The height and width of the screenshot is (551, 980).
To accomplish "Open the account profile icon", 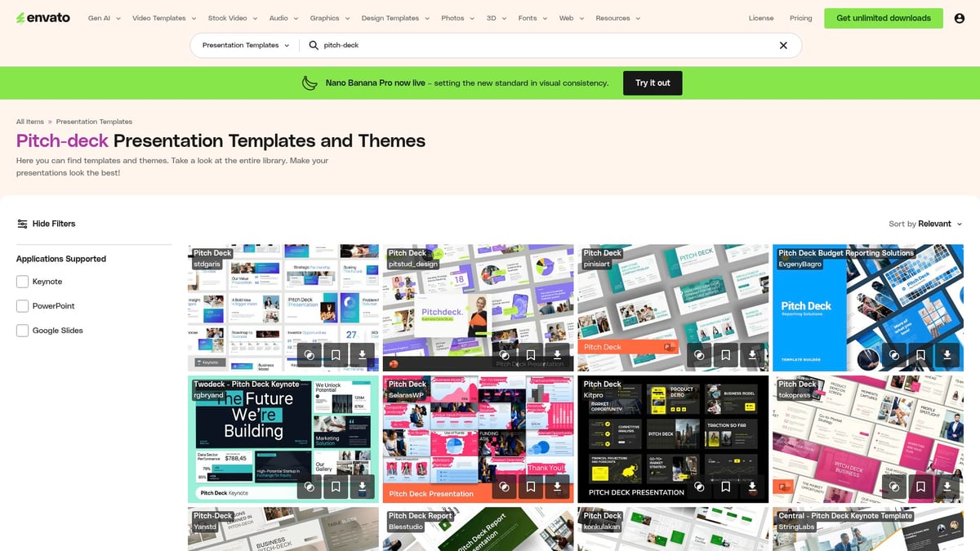I will pyautogui.click(x=959, y=17).
